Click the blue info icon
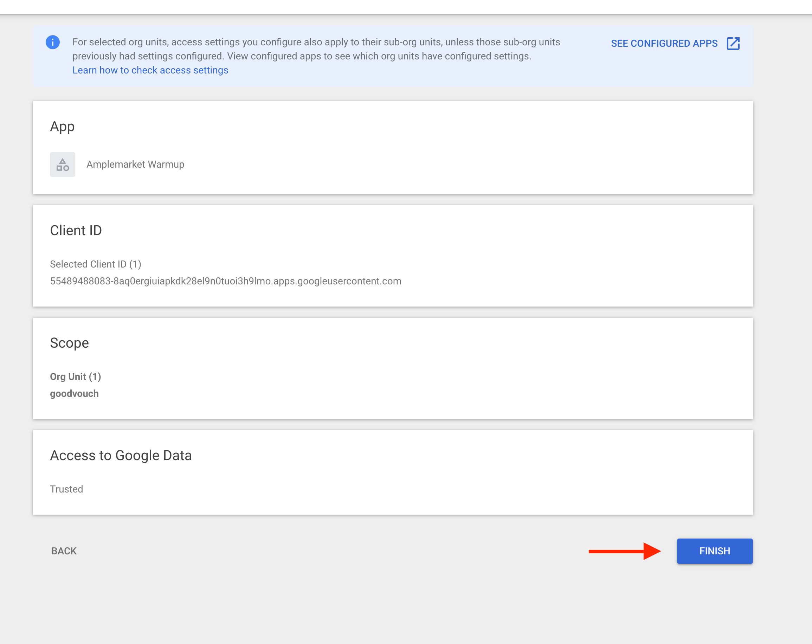The height and width of the screenshot is (644, 812). (53, 42)
